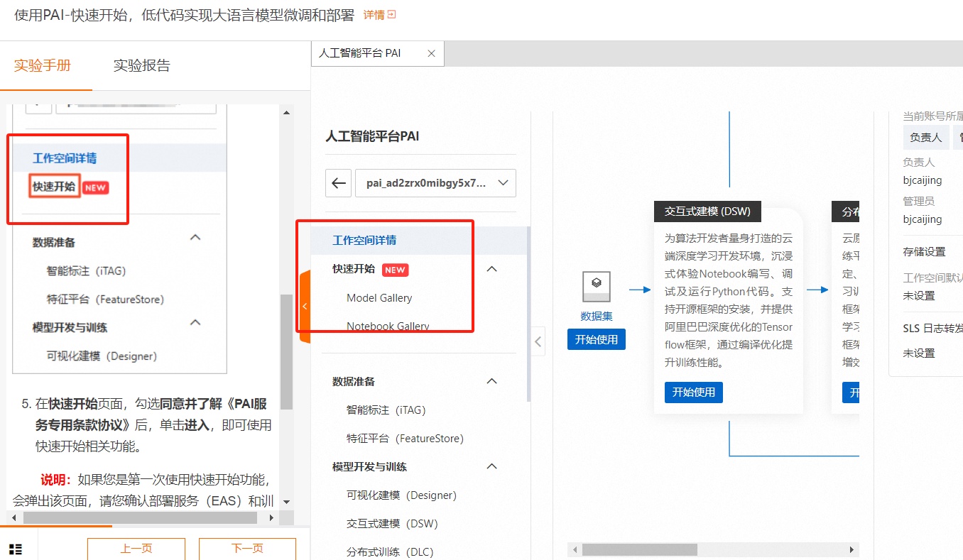Viewport: 963px width, 560px height.
Task: Click the 交互式建模 (DSW) card header
Action: pos(707,212)
